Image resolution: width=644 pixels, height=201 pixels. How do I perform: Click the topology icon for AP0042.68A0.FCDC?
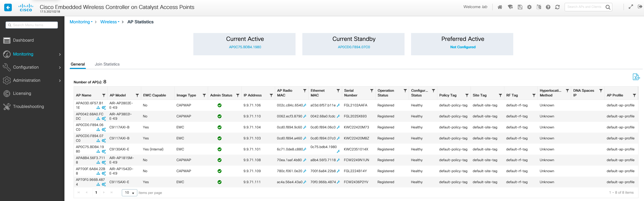tap(98, 119)
